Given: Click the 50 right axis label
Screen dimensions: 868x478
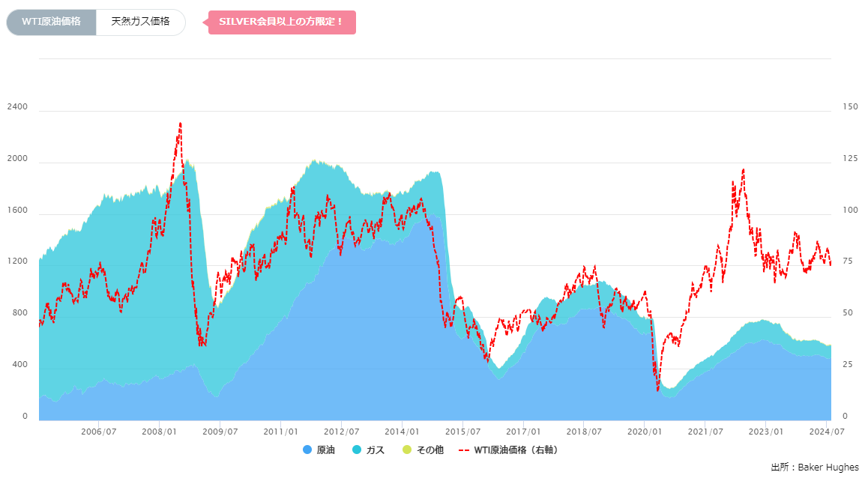Looking at the screenshot, I should pos(848,312).
